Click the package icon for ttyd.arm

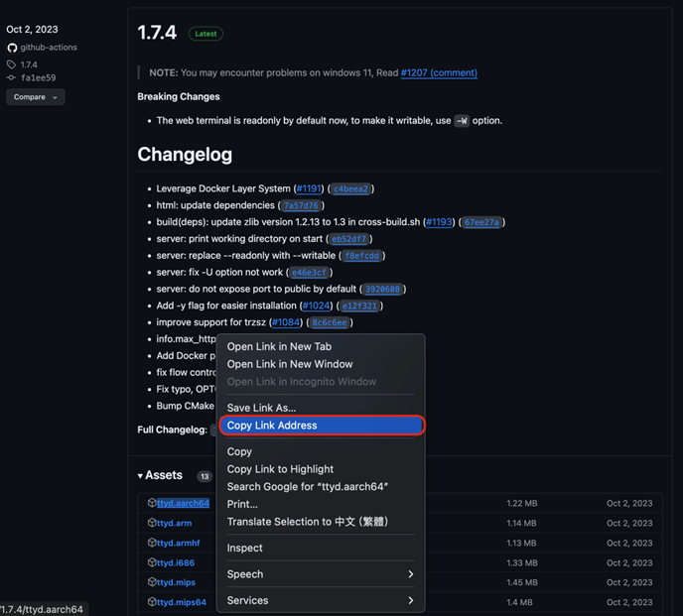pyautogui.click(x=152, y=523)
